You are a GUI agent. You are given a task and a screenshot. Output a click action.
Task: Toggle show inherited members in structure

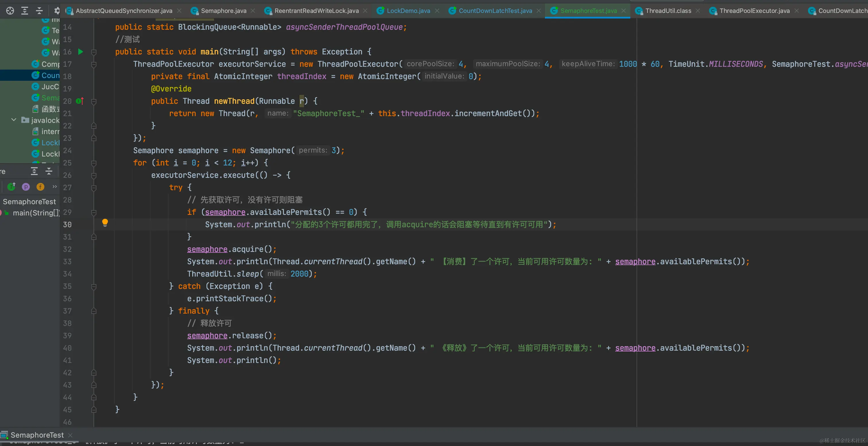click(11, 187)
